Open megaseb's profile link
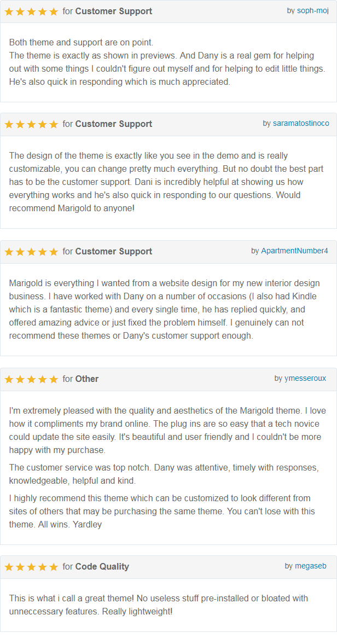 point(310,566)
